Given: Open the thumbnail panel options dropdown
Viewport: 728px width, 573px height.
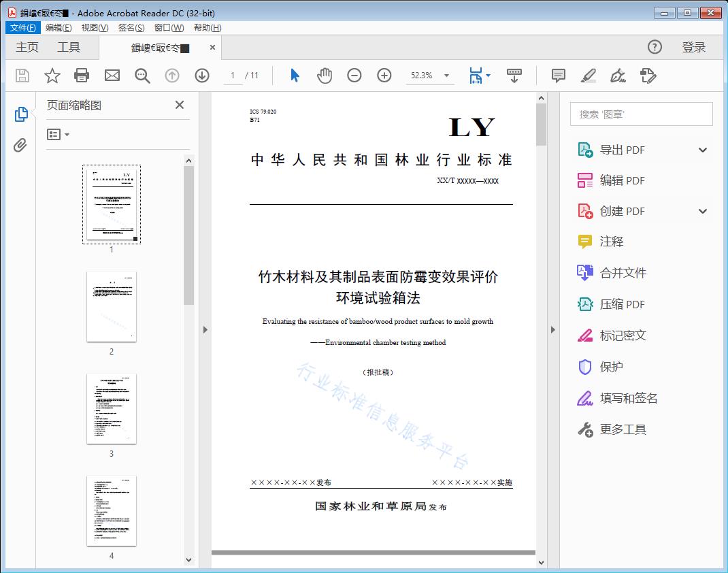Looking at the screenshot, I should (56, 134).
